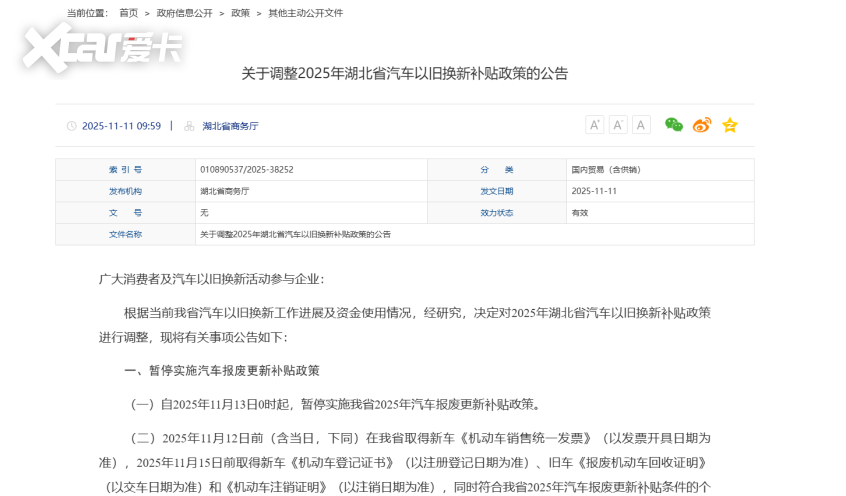Open 其他主动公开文件 breadcrumb item
Image resolution: width=846 pixels, height=496 pixels.
305,13
